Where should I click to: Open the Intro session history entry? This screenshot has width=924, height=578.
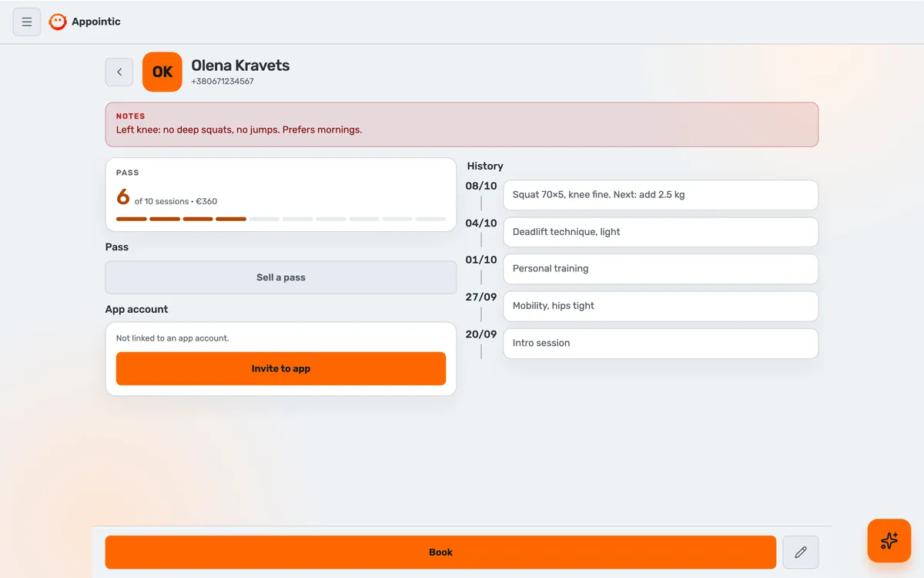click(x=661, y=344)
